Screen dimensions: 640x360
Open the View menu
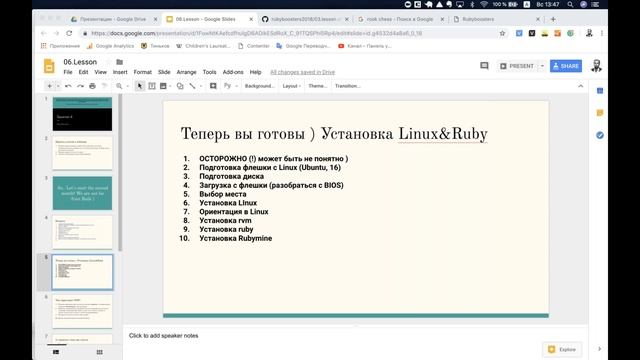(100, 72)
